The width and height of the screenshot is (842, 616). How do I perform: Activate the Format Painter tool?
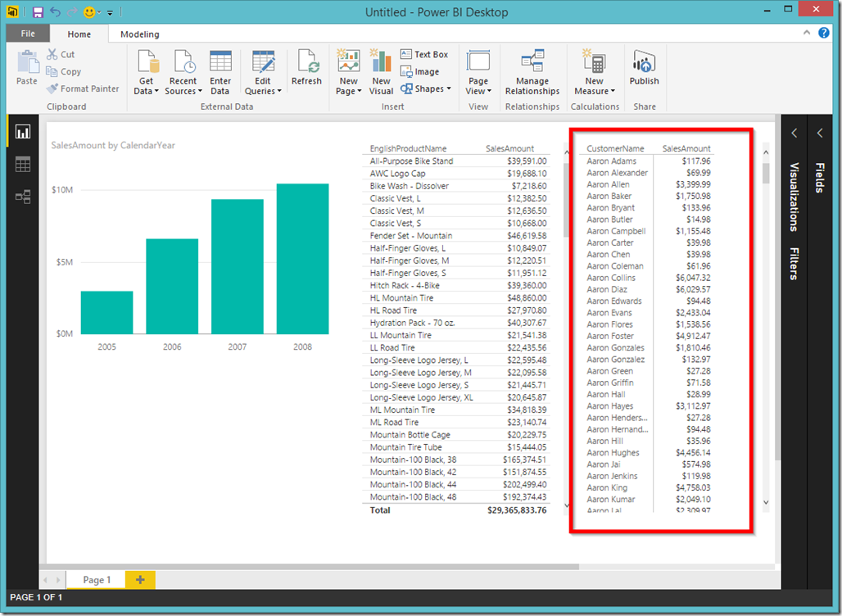(83, 88)
